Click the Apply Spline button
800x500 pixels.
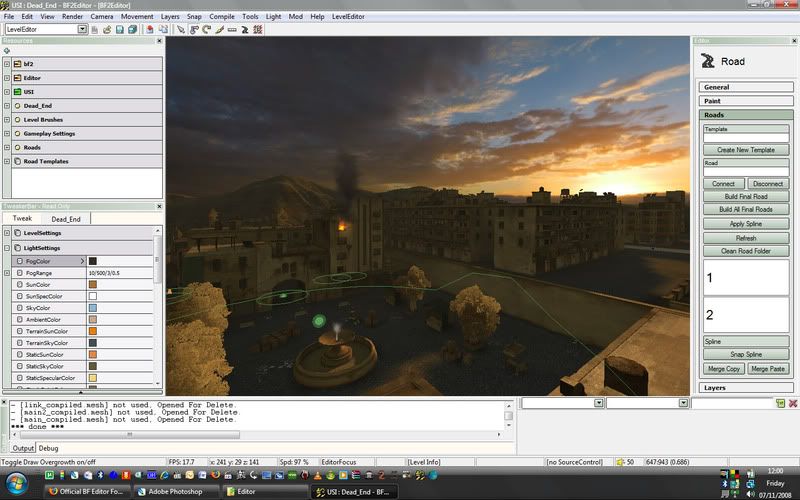pos(745,223)
